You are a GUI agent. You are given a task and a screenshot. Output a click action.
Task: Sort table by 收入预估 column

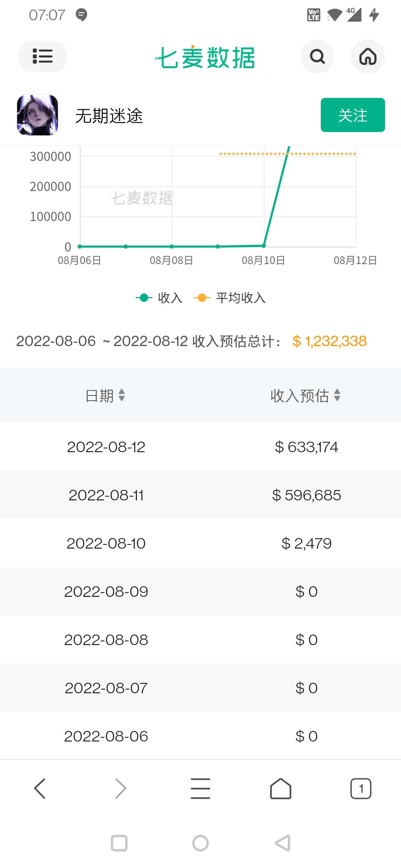point(305,395)
